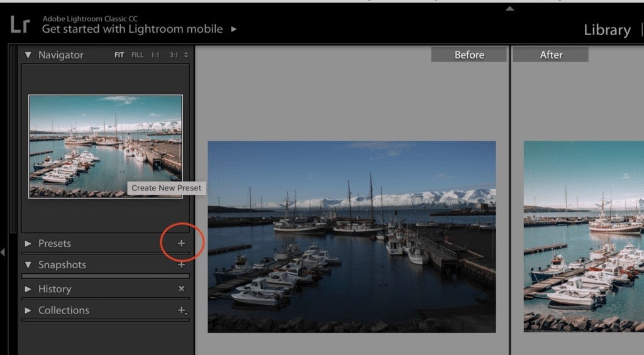644x355 pixels.
Task: Click the Create New Preset plus icon
Action: coord(182,243)
